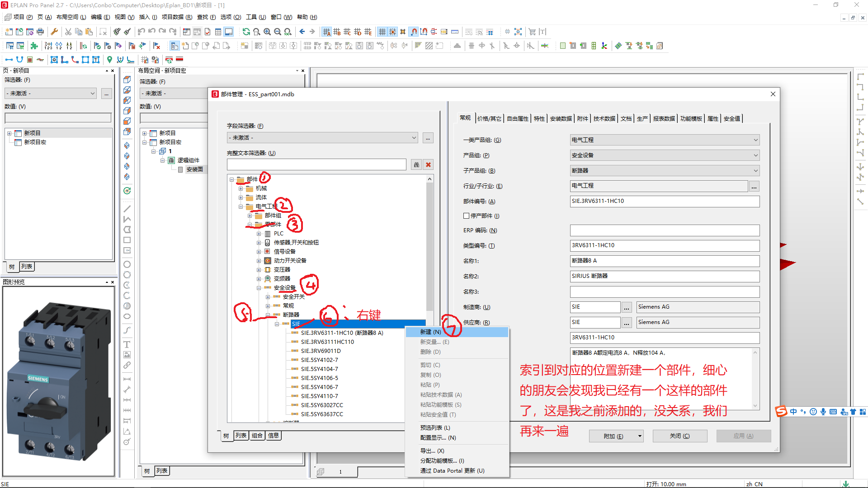Toggle the magnet snap-to-grid button

tap(414, 32)
